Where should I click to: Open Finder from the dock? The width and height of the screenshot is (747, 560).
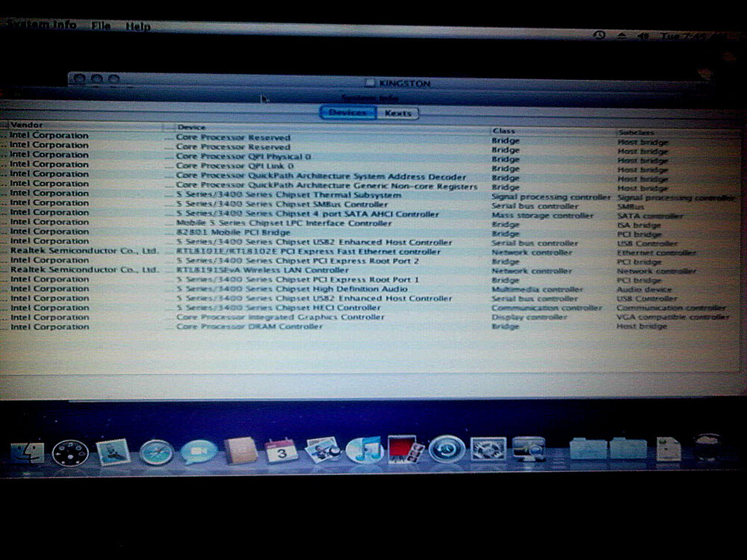point(26,452)
